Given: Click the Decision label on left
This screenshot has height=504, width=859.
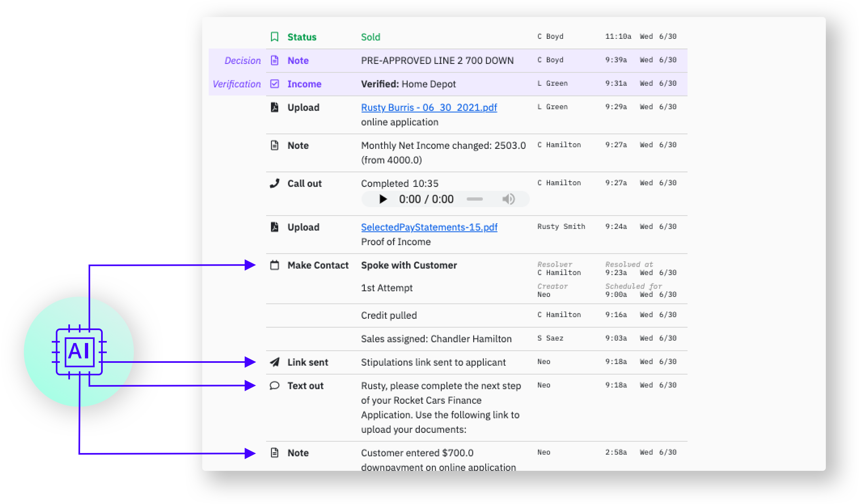Looking at the screenshot, I should tap(242, 60).
